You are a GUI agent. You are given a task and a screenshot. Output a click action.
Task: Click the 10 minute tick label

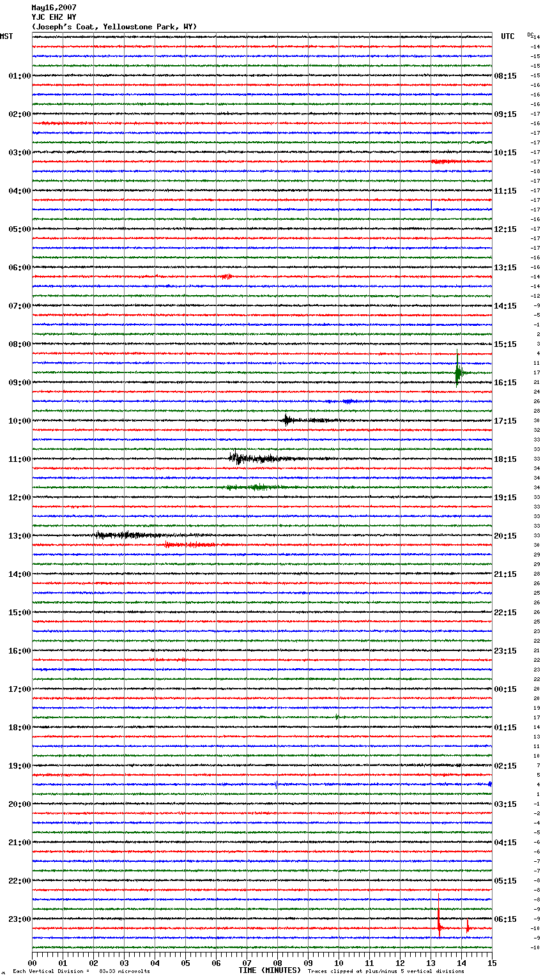[339, 963]
